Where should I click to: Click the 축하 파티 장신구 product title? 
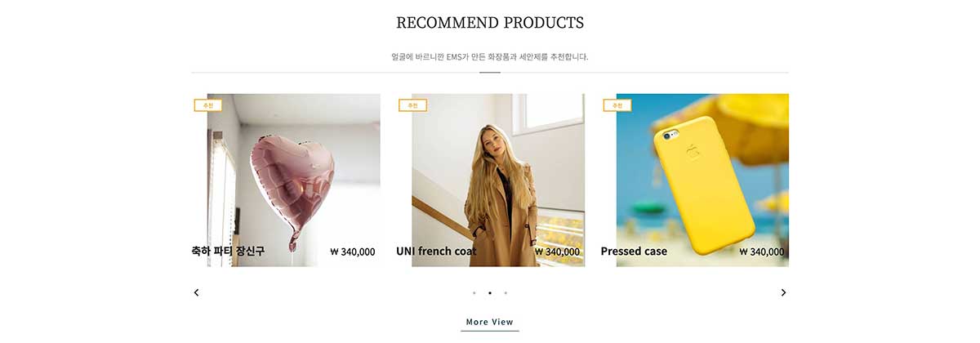point(228,252)
